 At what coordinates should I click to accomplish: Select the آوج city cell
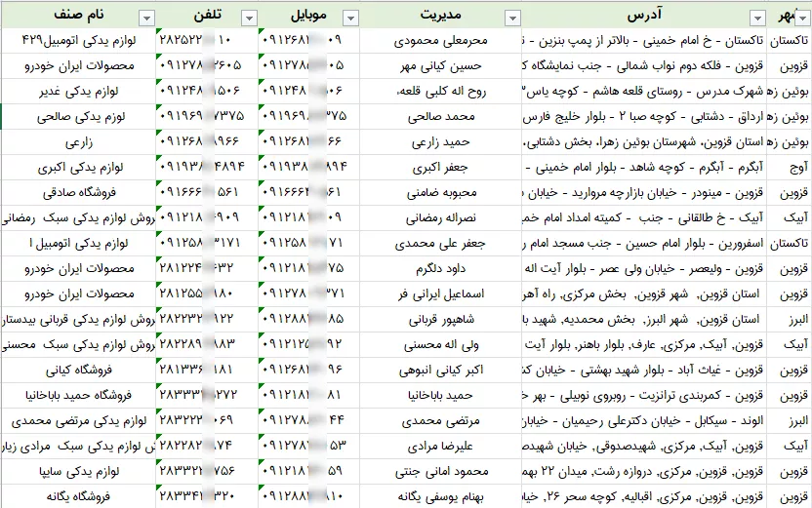(790, 167)
